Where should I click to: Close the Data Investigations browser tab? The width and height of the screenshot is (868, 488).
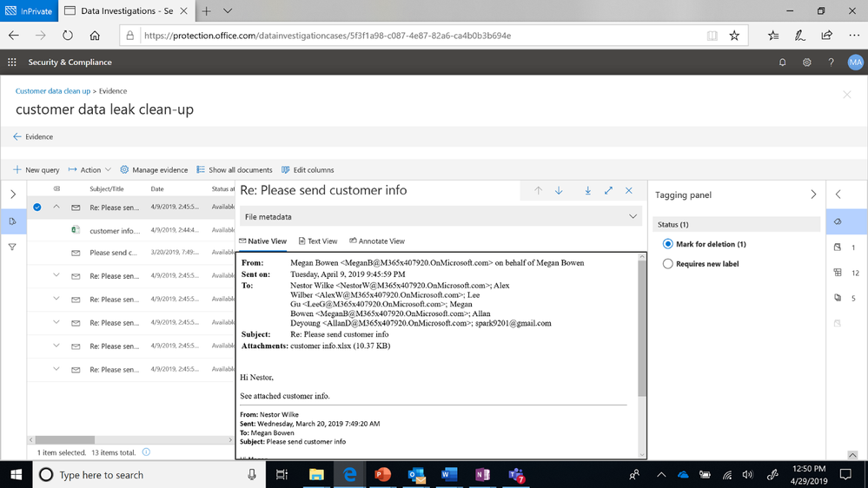coord(184,11)
